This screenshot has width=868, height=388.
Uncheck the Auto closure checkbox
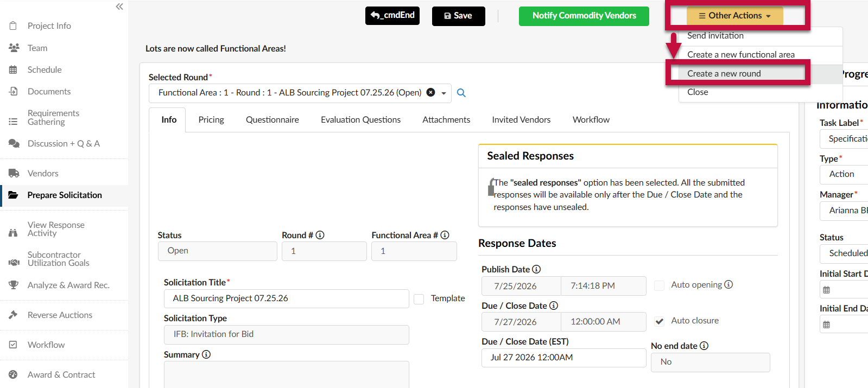659,321
